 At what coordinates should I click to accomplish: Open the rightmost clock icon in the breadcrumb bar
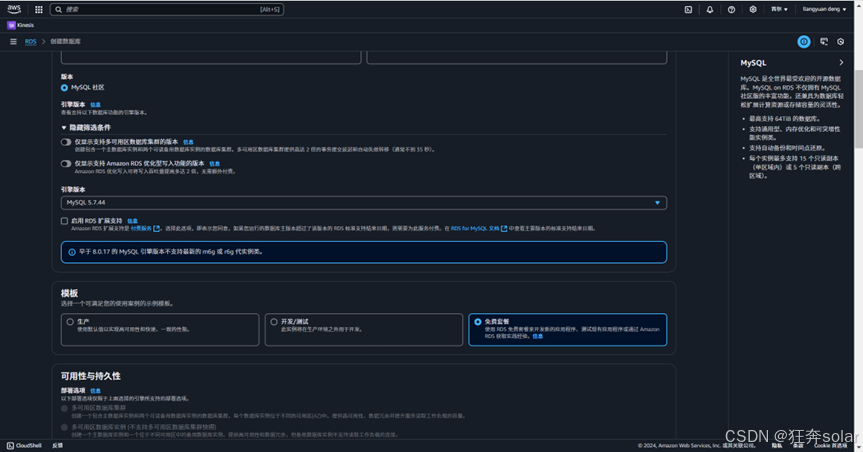click(x=840, y=42)
